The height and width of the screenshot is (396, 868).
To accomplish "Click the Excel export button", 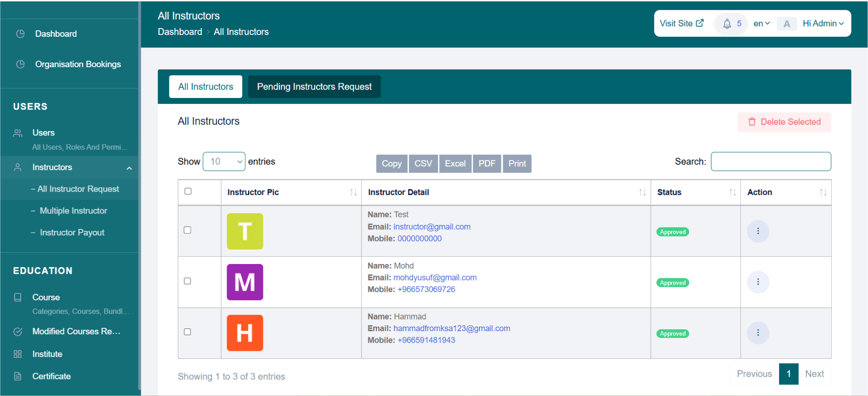I will tap(455, 164).
